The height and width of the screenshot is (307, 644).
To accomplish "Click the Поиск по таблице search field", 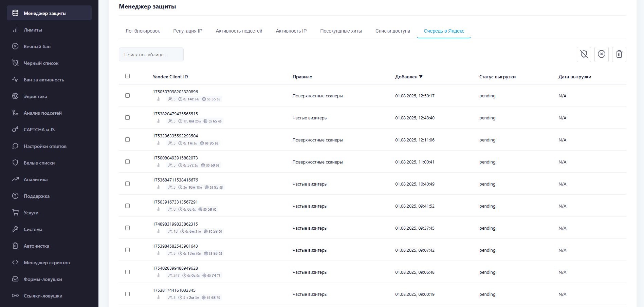I will coord(151,55).
